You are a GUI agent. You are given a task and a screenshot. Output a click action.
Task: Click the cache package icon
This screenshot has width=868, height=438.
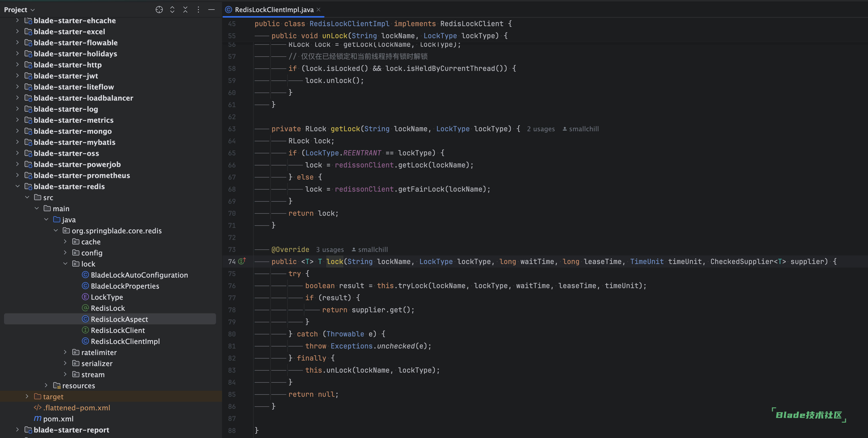point(76,242)
